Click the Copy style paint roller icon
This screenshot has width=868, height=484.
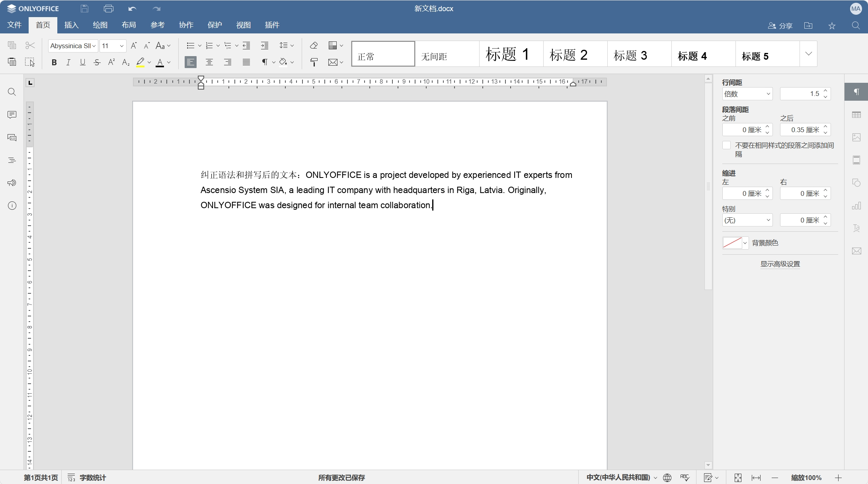[x=314, y=62]
